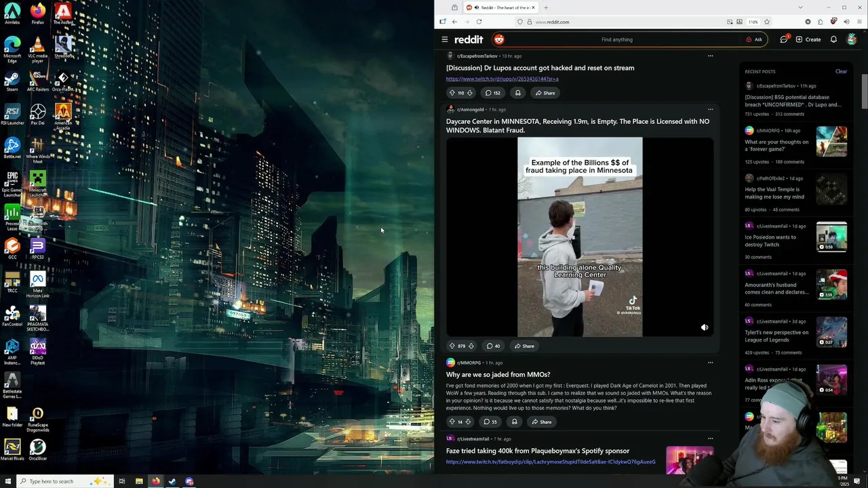This screenshot has width=868, height=488.
Task: Open the Reddit notifications bell
Action: pos(833,39)
